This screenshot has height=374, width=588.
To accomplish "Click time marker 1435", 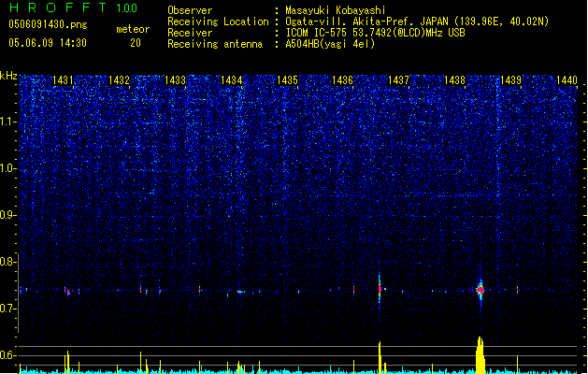I will [287, 80].
